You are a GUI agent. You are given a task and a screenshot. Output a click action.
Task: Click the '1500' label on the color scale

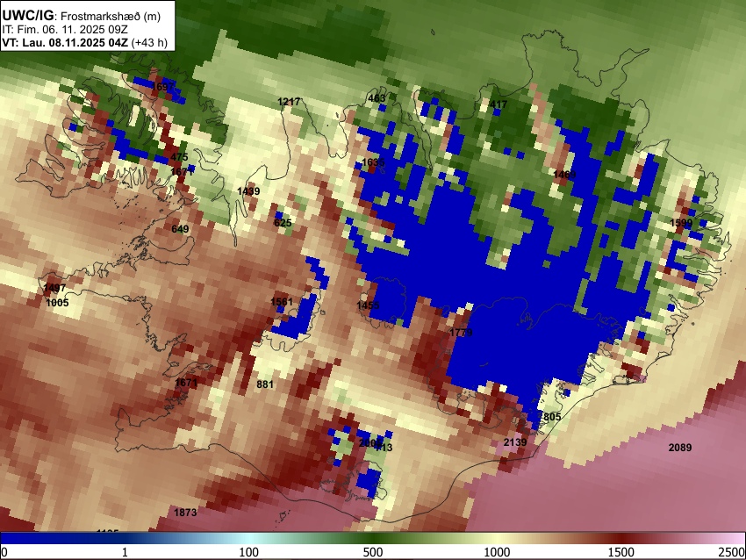click(620, 552)
